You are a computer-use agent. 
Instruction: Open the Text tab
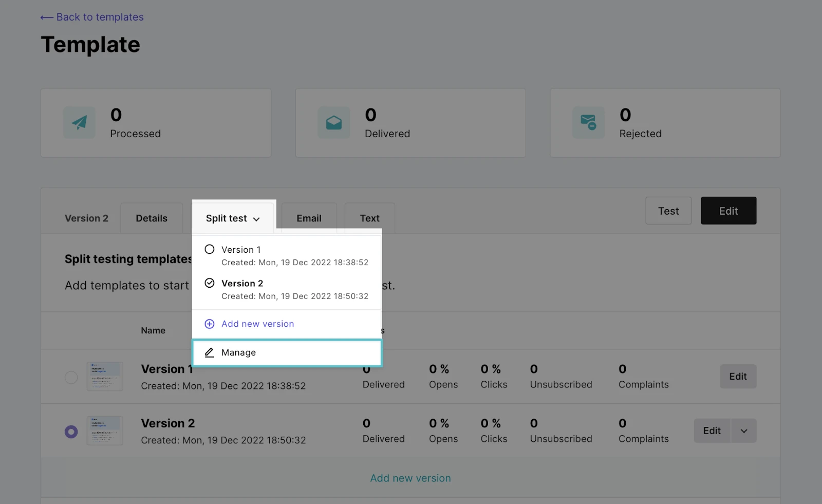pyautogui.click(x=369, y=218)
